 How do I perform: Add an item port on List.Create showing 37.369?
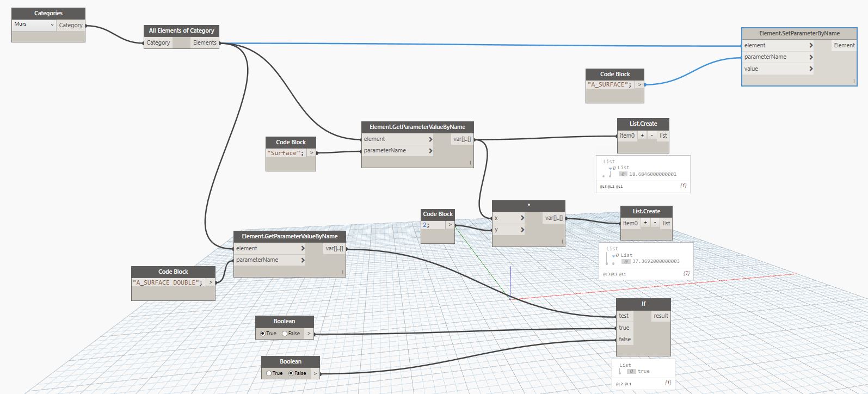tap(645, 223)
